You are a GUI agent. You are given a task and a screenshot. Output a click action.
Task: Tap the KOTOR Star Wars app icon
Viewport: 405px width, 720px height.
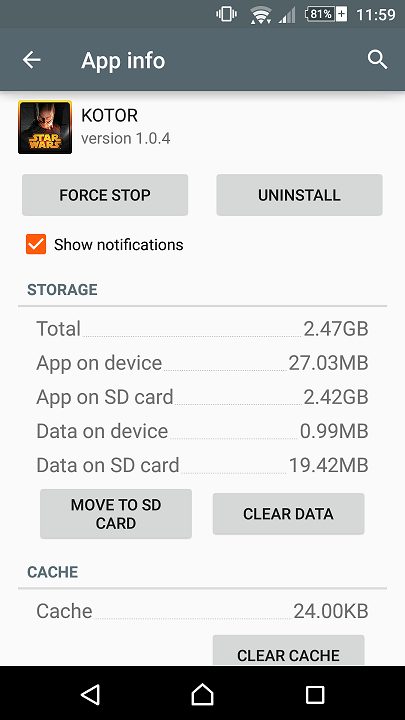(x=45, y=127)
